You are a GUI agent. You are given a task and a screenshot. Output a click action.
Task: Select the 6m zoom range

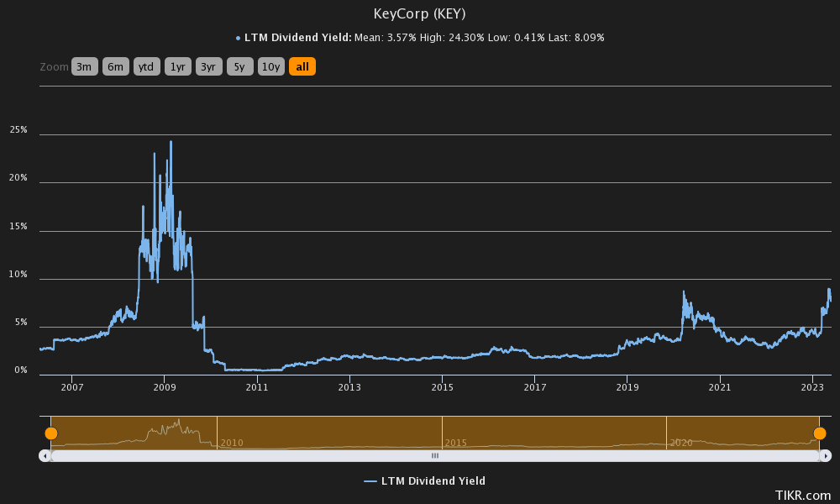[x=115, y=66]
